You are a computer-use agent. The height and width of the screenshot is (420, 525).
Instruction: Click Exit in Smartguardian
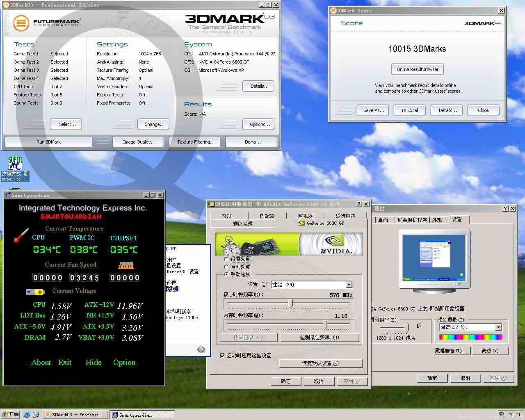[65, 363]
